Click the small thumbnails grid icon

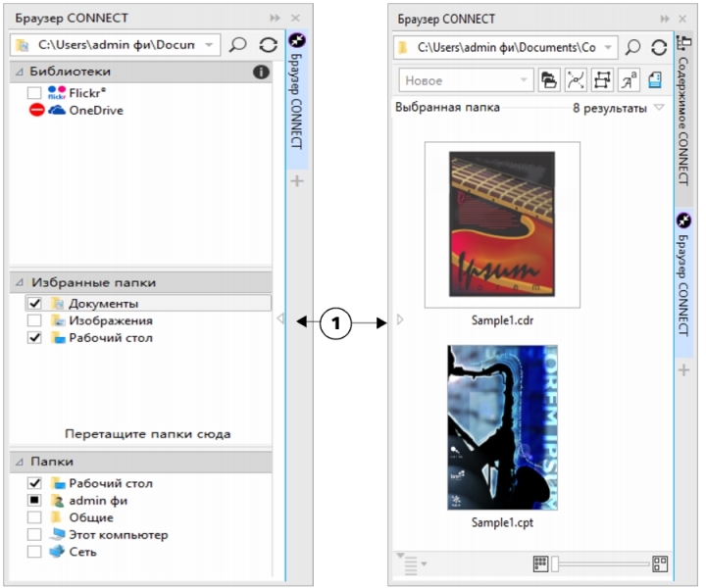[540, 563]
